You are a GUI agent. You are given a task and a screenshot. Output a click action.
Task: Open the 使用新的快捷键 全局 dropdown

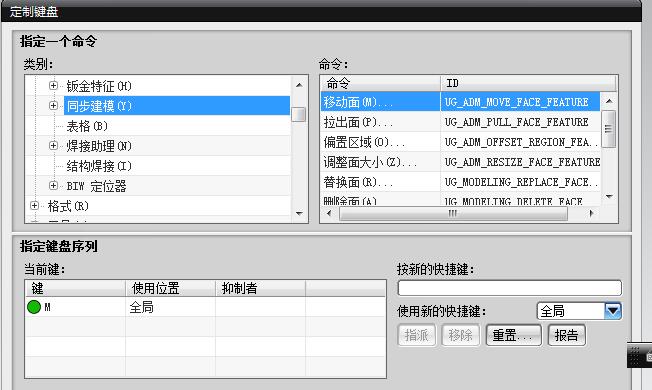613,311
